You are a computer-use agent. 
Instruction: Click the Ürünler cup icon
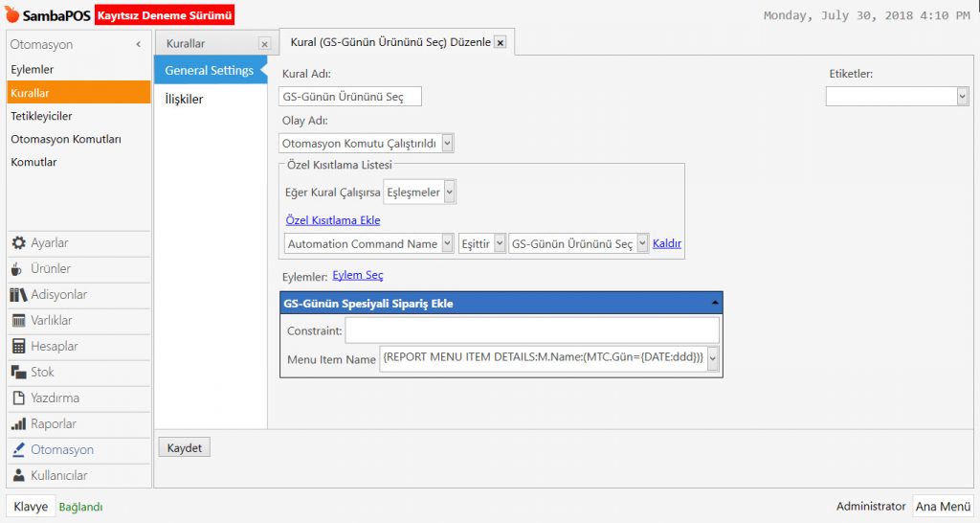point(17,269)
